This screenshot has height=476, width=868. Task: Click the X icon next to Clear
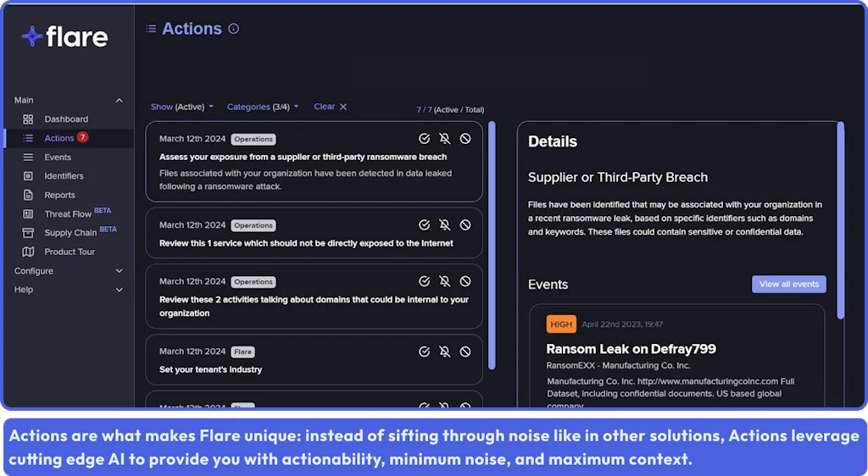point(343,107)
